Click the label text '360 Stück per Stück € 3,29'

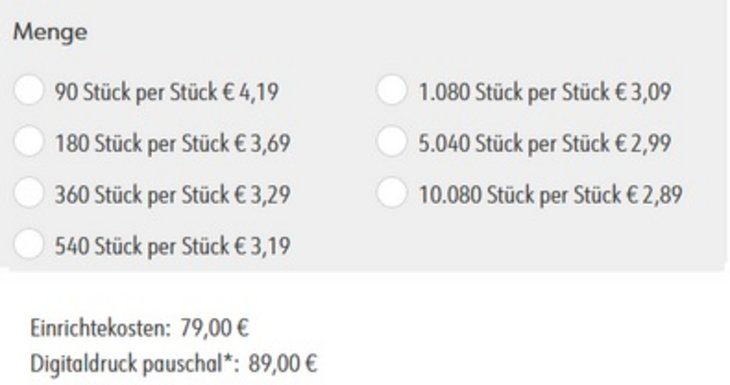pos(173,195)
